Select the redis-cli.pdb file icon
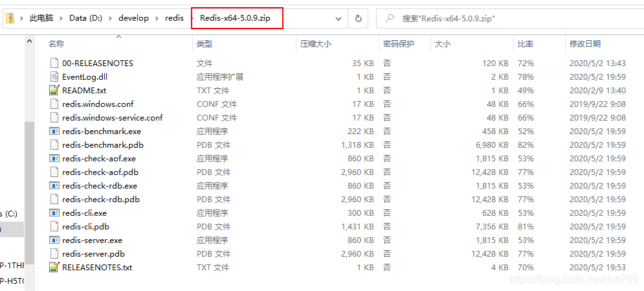 (54, 226)
